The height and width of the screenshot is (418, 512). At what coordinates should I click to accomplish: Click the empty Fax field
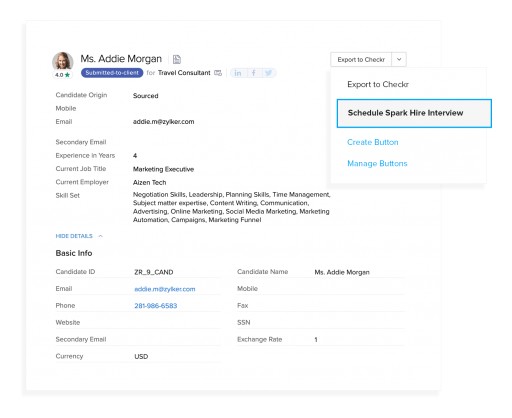pos(359,306)
